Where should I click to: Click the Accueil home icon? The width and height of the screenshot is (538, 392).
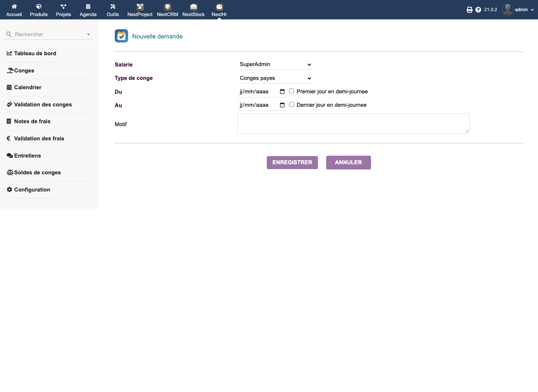[14, 6]
